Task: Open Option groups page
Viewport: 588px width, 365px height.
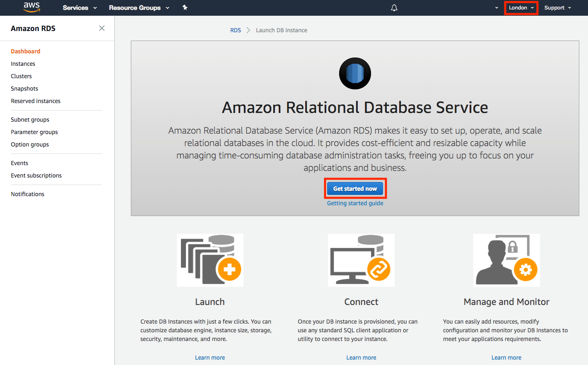Action: [x=30, y=144]
